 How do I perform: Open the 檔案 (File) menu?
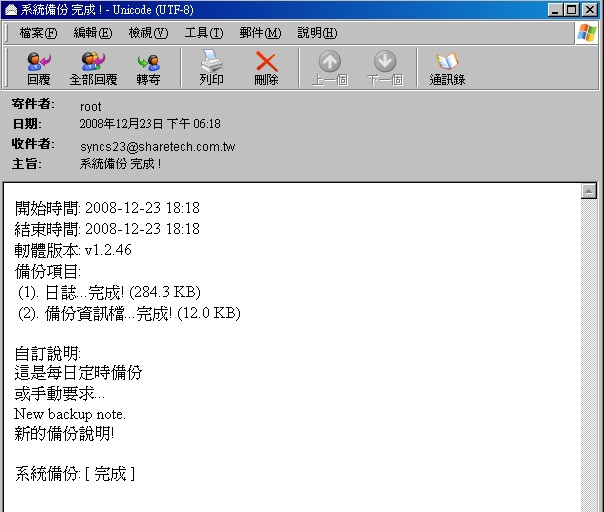[38, 33]
